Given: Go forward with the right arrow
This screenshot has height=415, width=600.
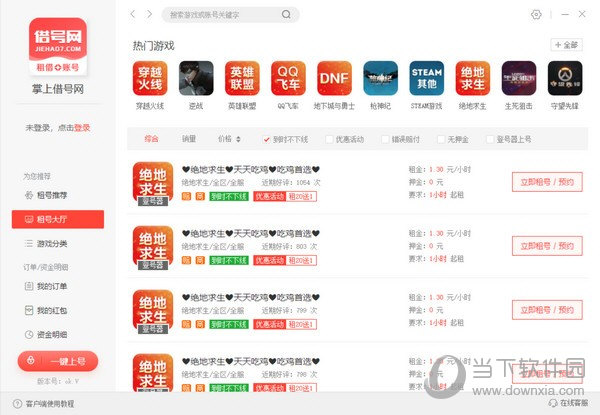Looking at the screenshot, I should [150, 14].
